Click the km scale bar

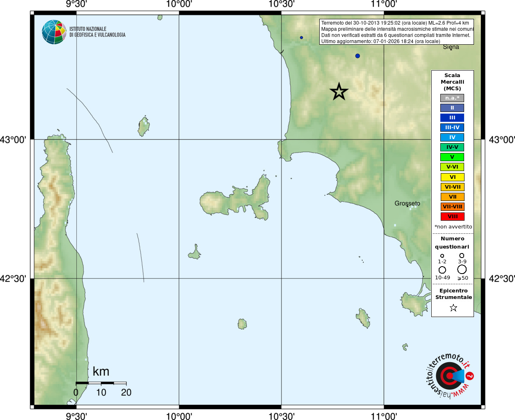click(101, 383)
